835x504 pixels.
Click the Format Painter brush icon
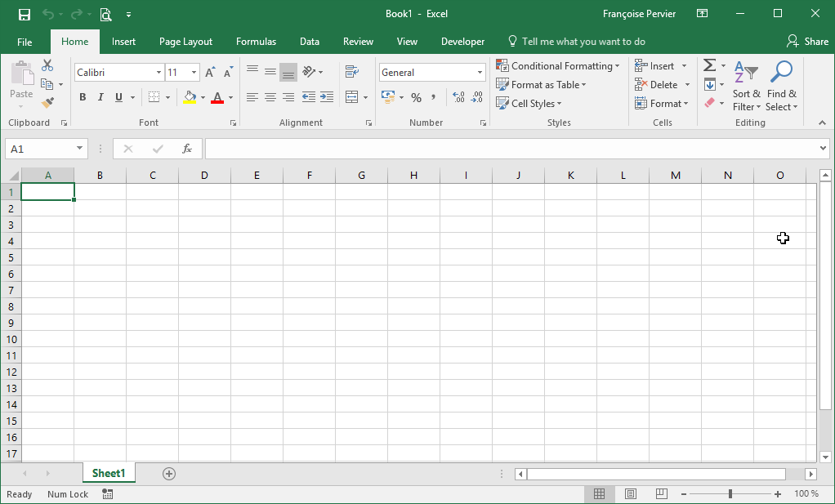tap(47, 103)
